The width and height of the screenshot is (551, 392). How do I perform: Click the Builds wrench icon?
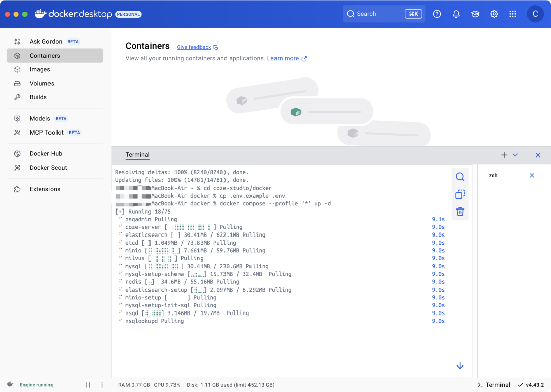(17, 97)
